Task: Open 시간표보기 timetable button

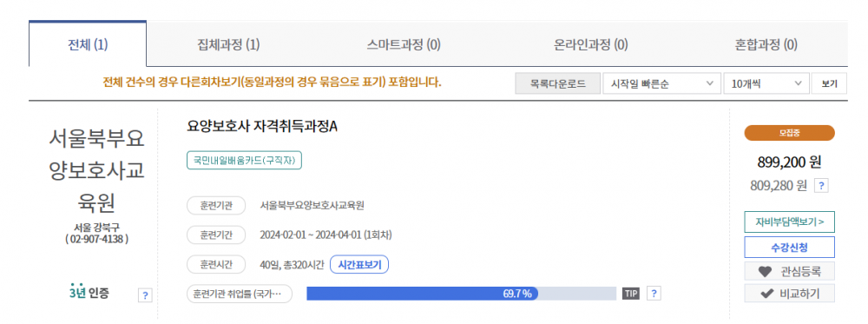Action: click(x=359, y=264)
